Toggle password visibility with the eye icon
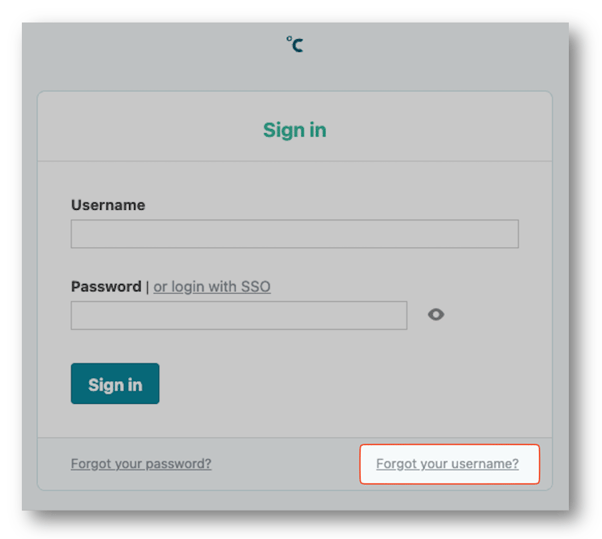602x539 pixels. [436, 314]
